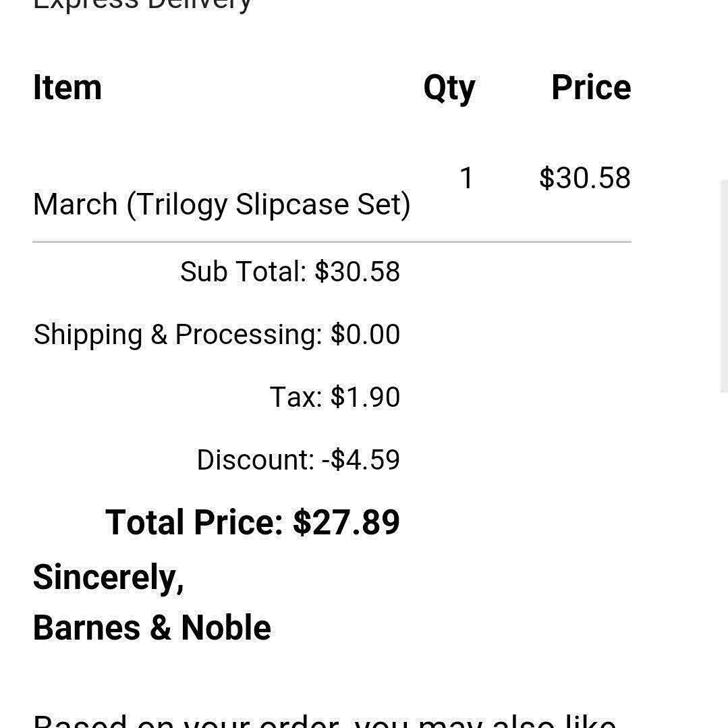Select the quantity value 1
Viewport: 728px width, 728px height.
coord(466,178)
